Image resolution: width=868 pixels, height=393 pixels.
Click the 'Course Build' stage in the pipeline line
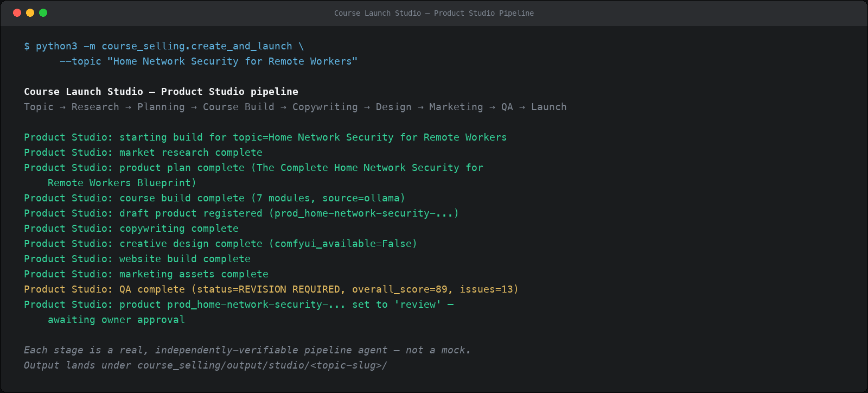click(239, 107)
